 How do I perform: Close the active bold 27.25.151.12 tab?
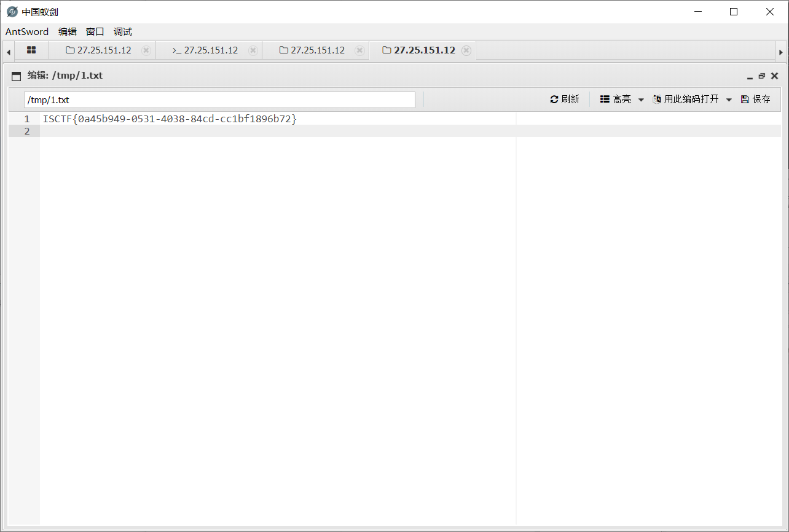[x=466, y=50]
